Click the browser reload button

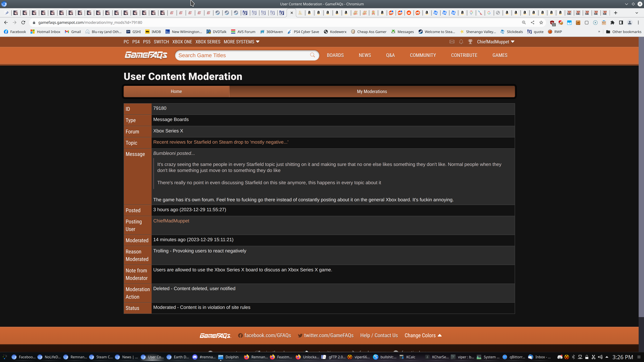point(23,22)
